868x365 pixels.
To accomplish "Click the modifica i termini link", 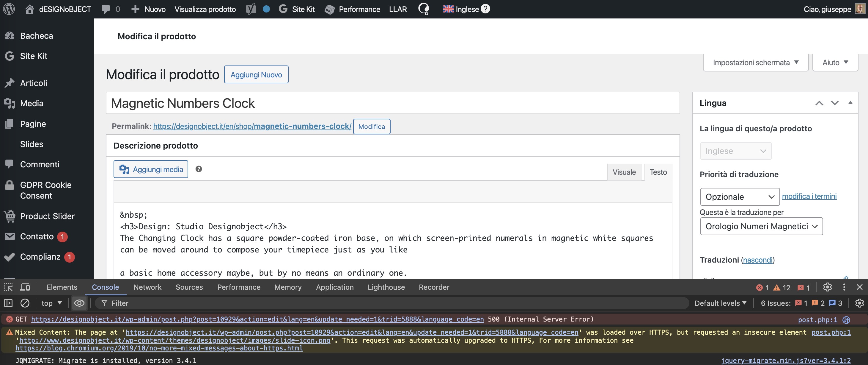I will tap(809, 196).
